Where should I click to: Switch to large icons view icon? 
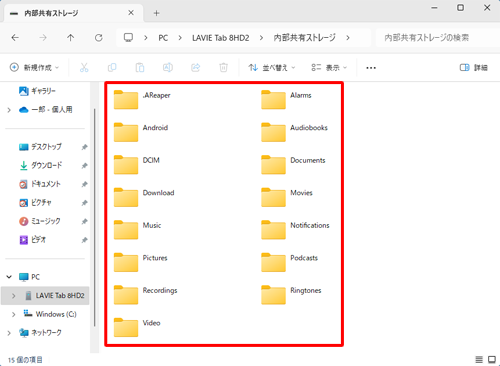(492, 359)
